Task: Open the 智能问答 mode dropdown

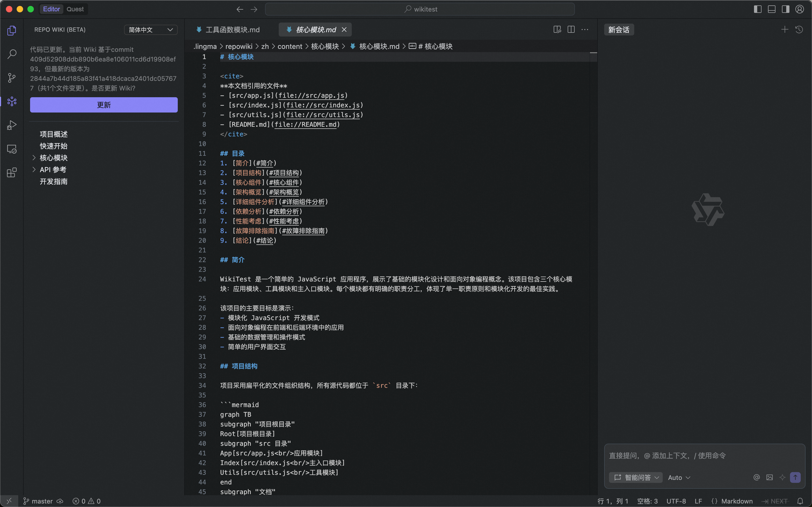Action: point(636,477)
